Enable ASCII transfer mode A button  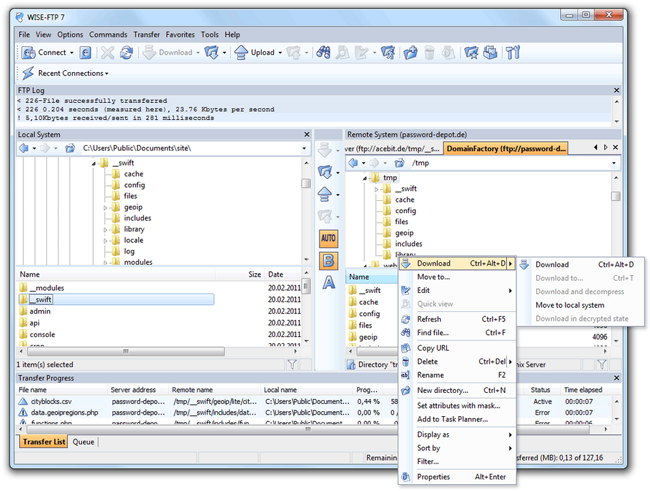(329, 282)
